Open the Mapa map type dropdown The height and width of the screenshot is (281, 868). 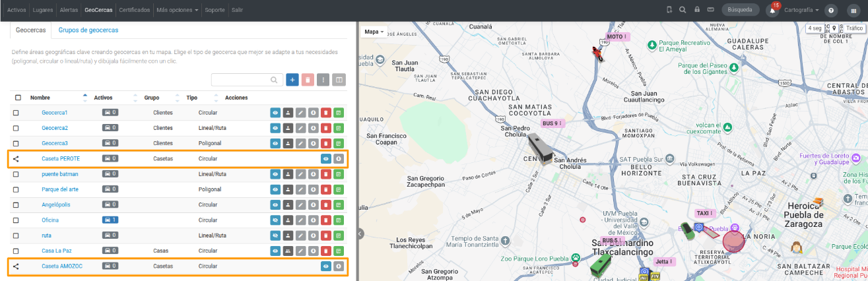[x=374, y=32]
